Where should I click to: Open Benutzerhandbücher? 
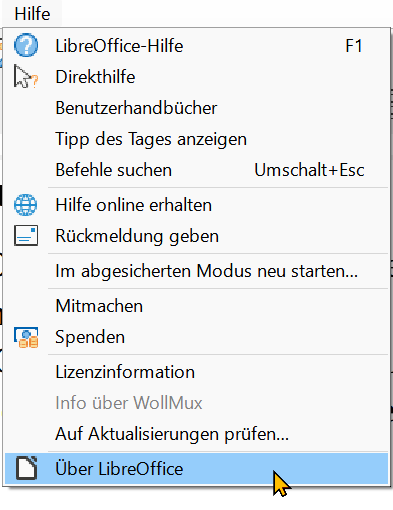coord(196,108)
